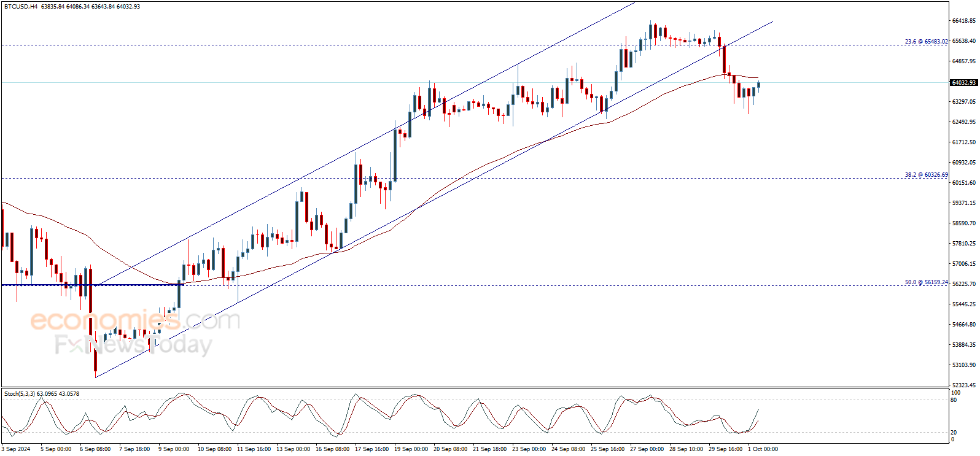
Task: Click the 59371.15 price axis value
Action: coord(963,203)
